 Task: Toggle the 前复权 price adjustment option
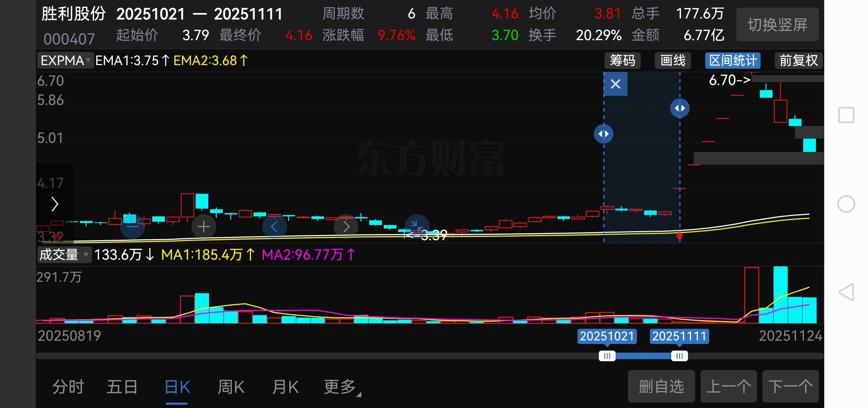(x=799, y=60)
